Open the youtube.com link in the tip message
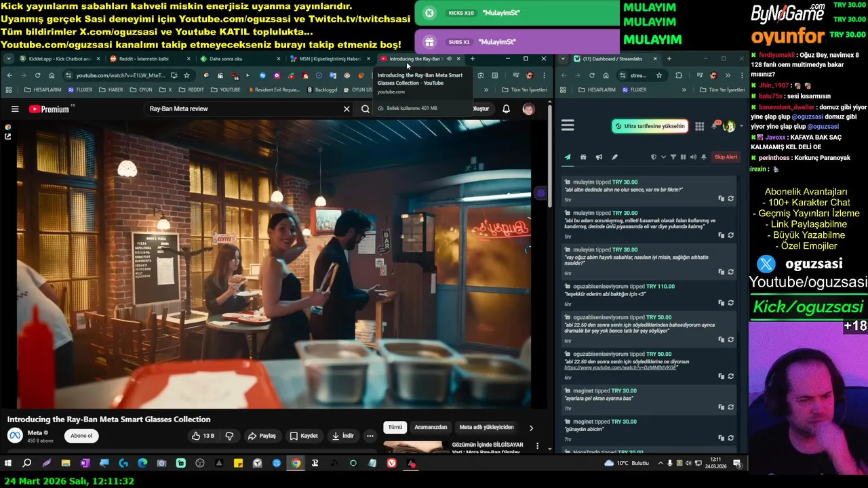 click(620, 367)
